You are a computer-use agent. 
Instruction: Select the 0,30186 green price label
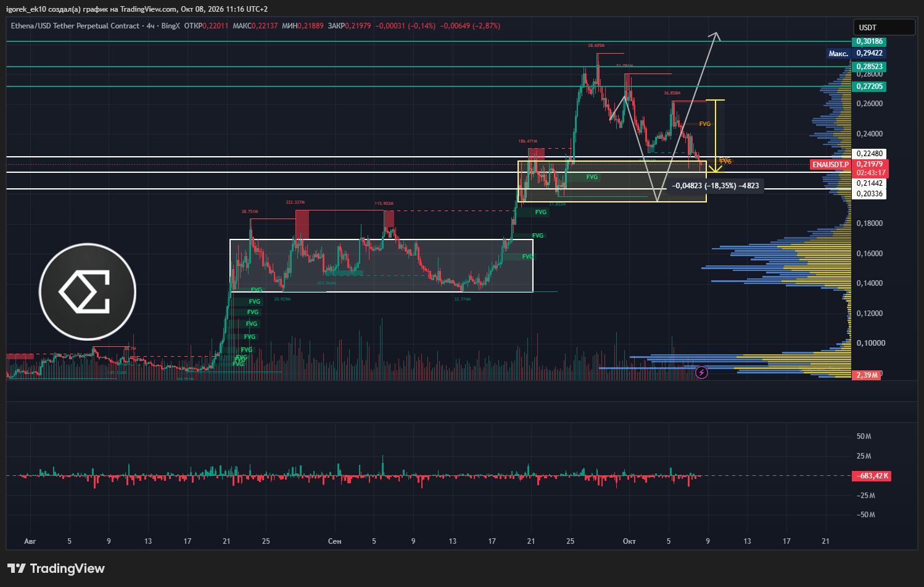(x=869, y=41)
